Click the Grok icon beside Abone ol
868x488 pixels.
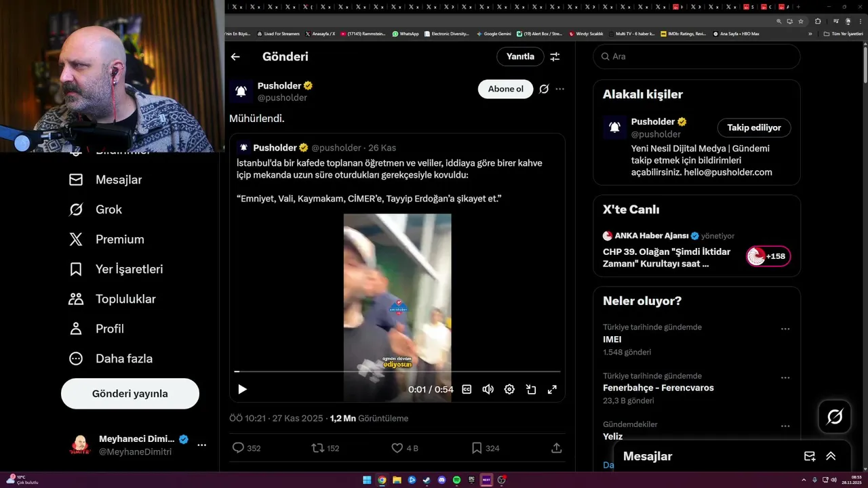click(544, 89)
